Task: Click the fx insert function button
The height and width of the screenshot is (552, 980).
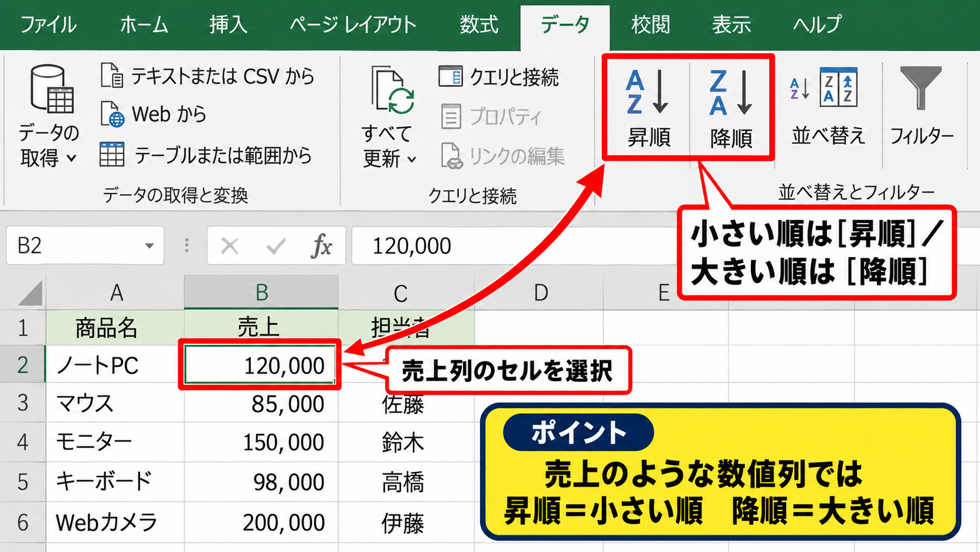Action: click(322, 246)
